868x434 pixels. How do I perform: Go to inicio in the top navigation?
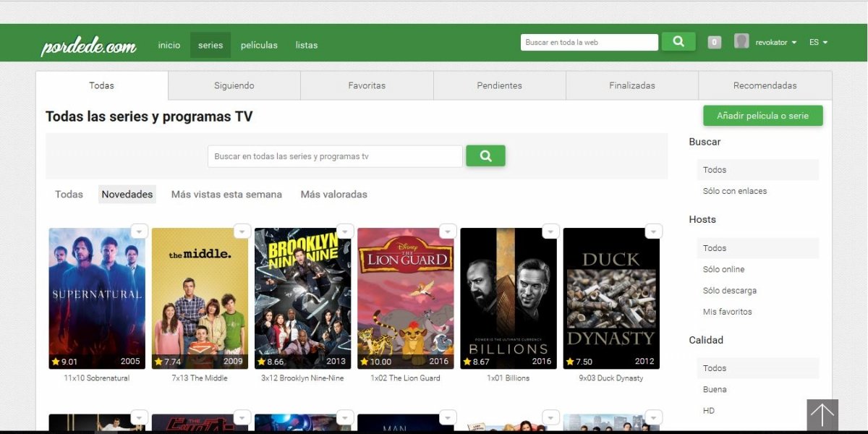[x=169, y=45]
